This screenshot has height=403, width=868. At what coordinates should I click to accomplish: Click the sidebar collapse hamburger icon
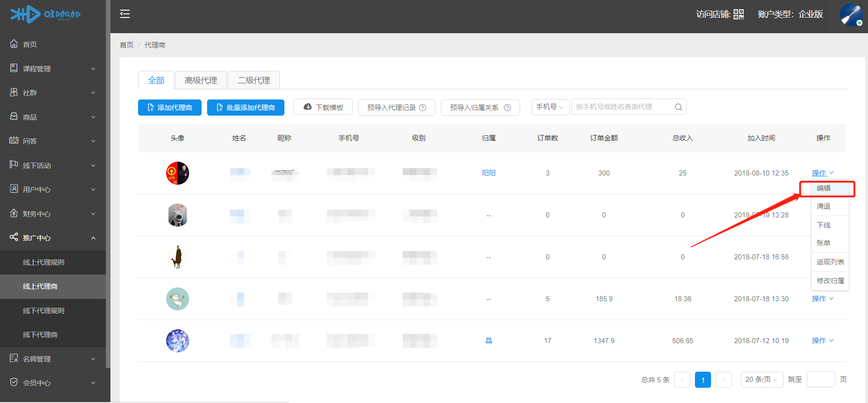[125, 14]
